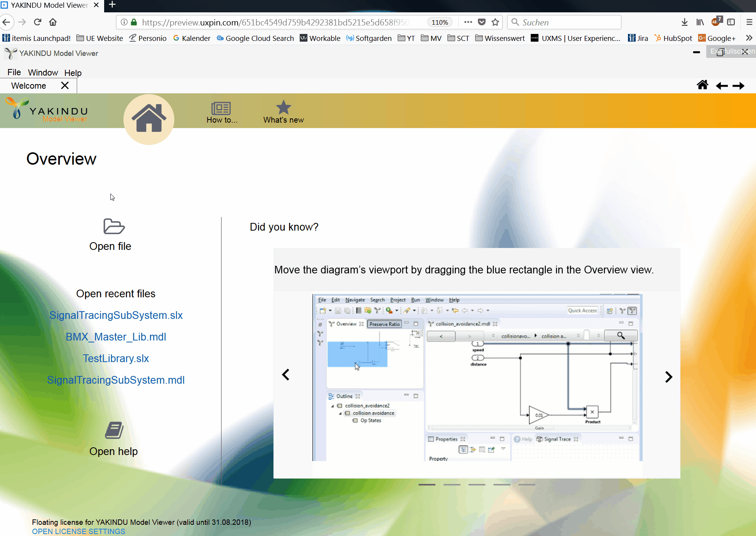Open the Jira bookmark
This screenshot has width=756, height=536.
point(638,38)
